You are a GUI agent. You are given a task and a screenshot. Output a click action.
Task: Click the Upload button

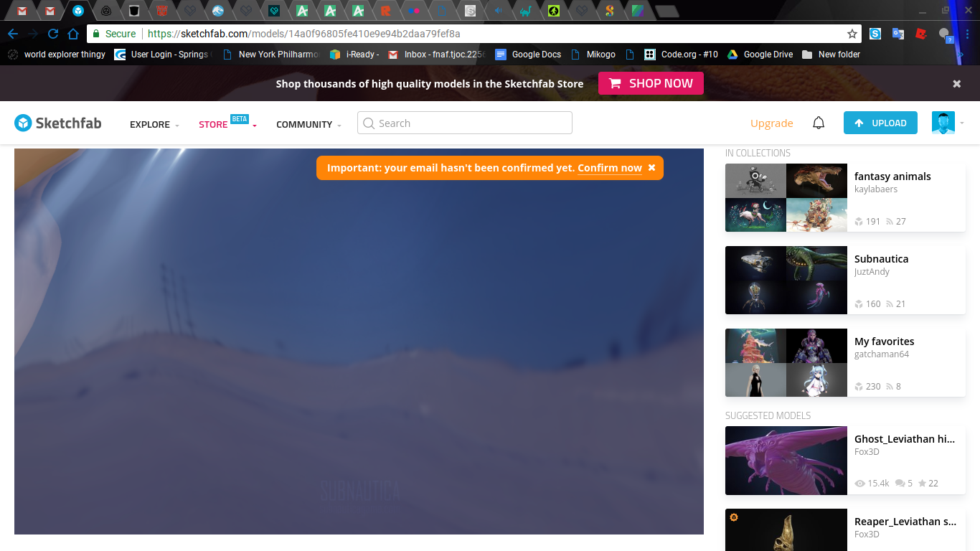[x=880, y=123]
